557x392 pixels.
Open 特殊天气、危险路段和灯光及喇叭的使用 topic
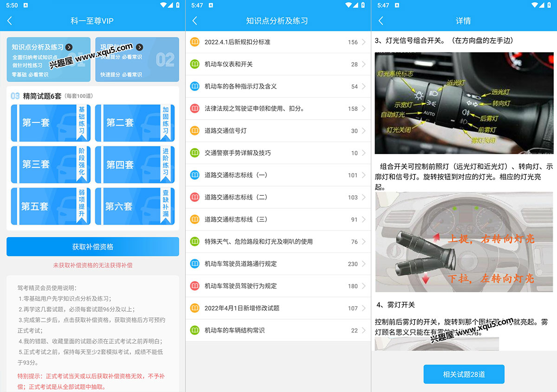tap(278, 242)
